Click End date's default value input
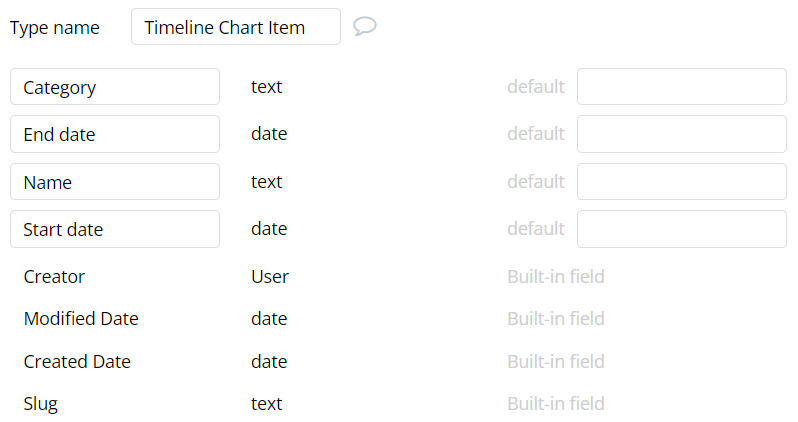This screenshot has height=422, width=798. (681, 134)
